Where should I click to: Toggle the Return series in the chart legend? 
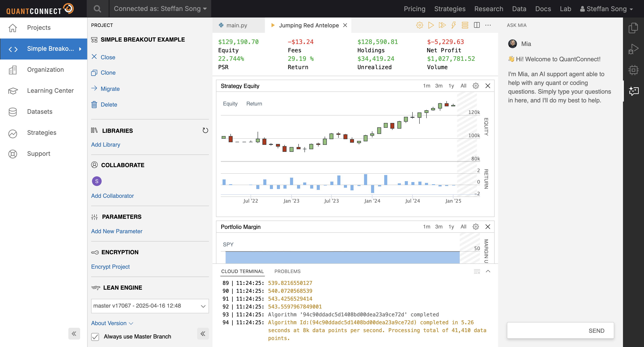pyautogui.click(x=254, y=104)
